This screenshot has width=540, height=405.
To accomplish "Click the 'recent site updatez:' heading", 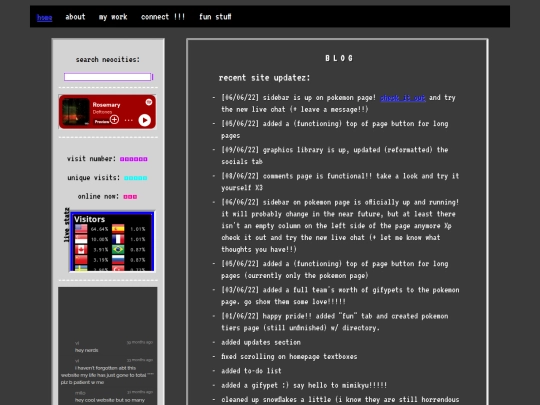I will coord(264,78).
